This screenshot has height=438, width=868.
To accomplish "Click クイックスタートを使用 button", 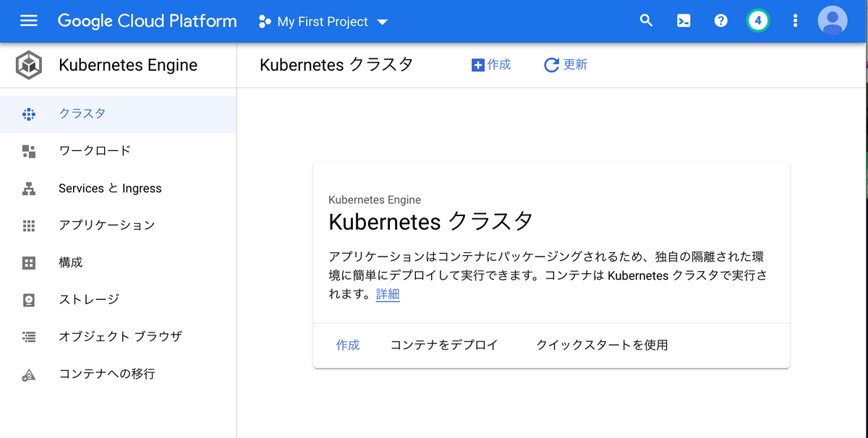I will (x=602, y=345).
